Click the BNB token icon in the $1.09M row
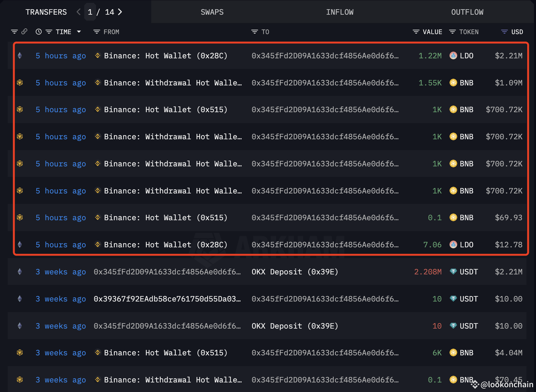Image resolution: width=536 pixels, height=392 pixels. click(x=453, y=83)
